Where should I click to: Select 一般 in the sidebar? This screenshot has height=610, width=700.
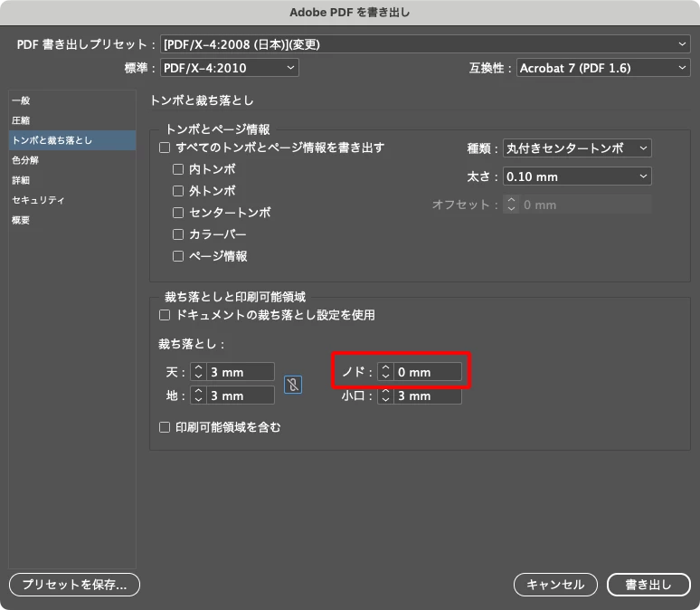[x=72, y=100]
